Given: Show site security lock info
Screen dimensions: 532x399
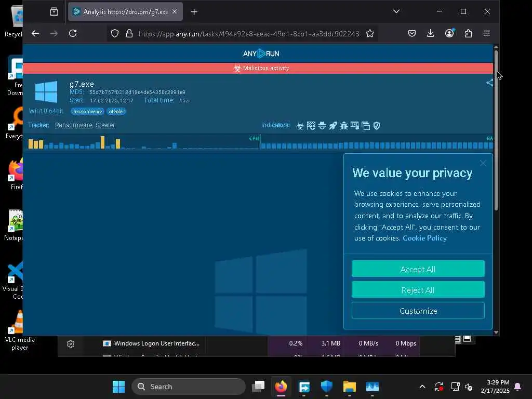Looking at the screenshot, I should point(129,34).
